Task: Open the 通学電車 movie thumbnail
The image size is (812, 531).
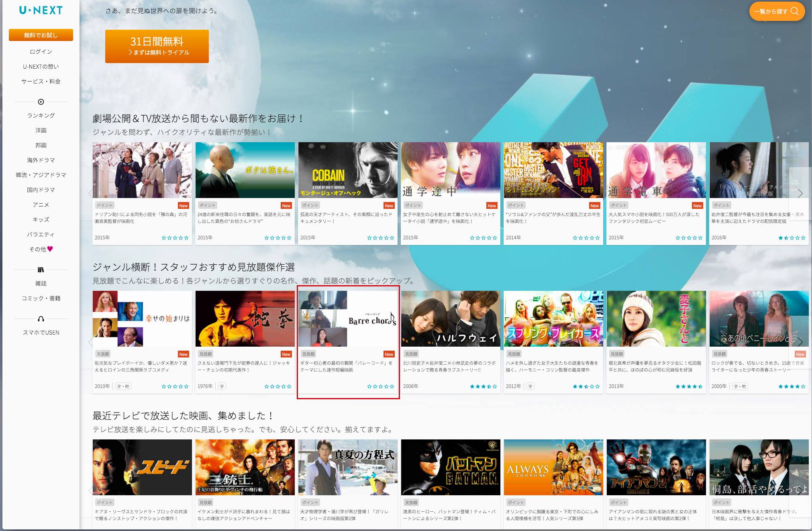Action: tap(656, 170)
